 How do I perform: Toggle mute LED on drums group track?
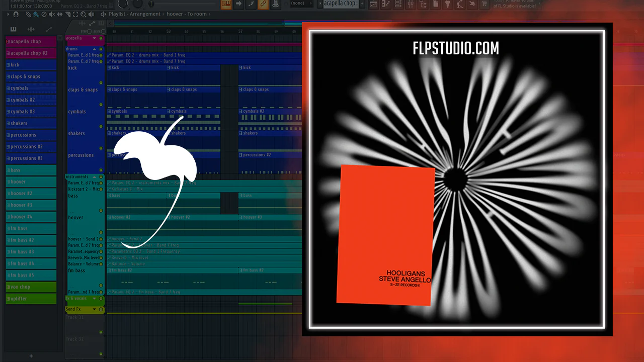click(101, 49)
